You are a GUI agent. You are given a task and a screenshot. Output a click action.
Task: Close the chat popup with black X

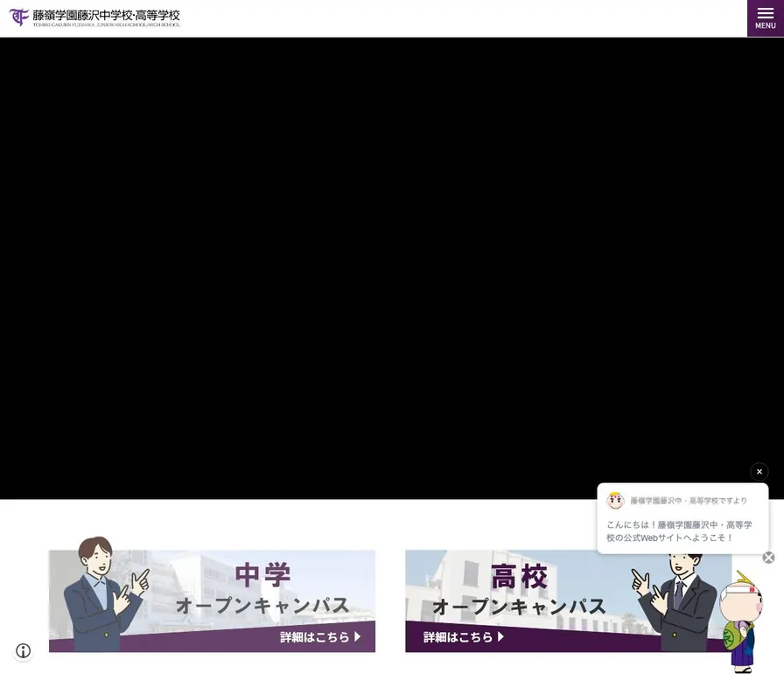(x=759, y=472)
